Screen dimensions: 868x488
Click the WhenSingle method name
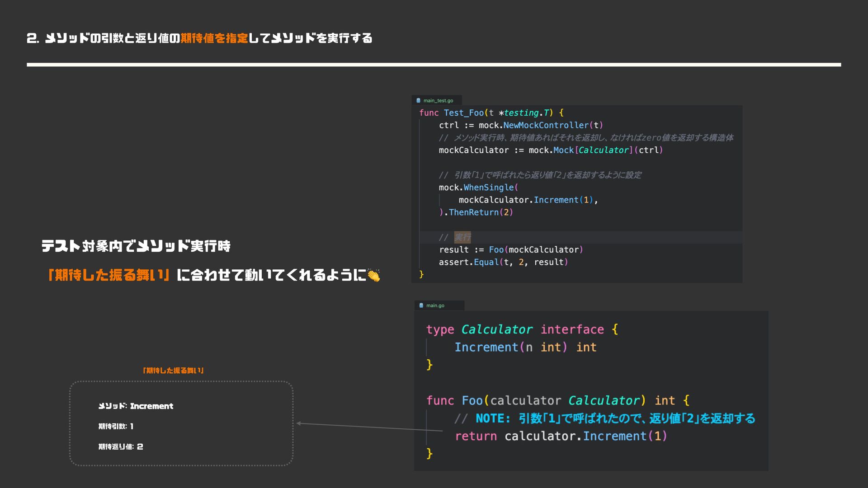click(488, 188)
